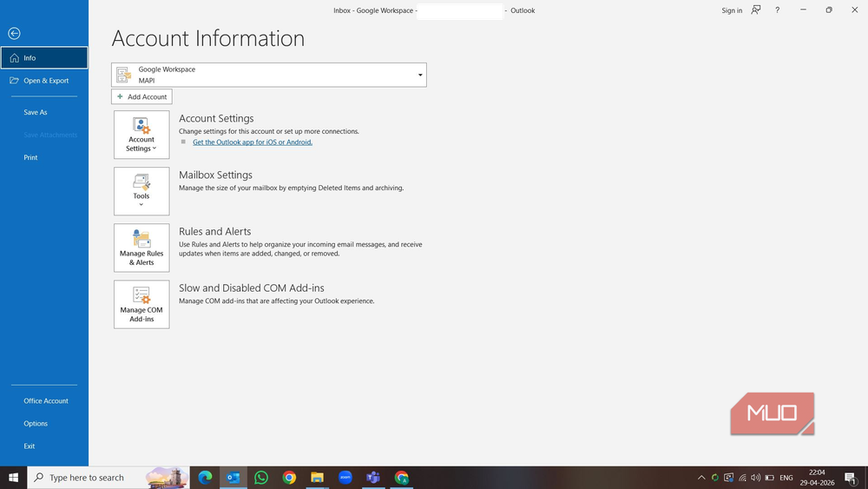Show hidden system tray icons

[701, 478]
